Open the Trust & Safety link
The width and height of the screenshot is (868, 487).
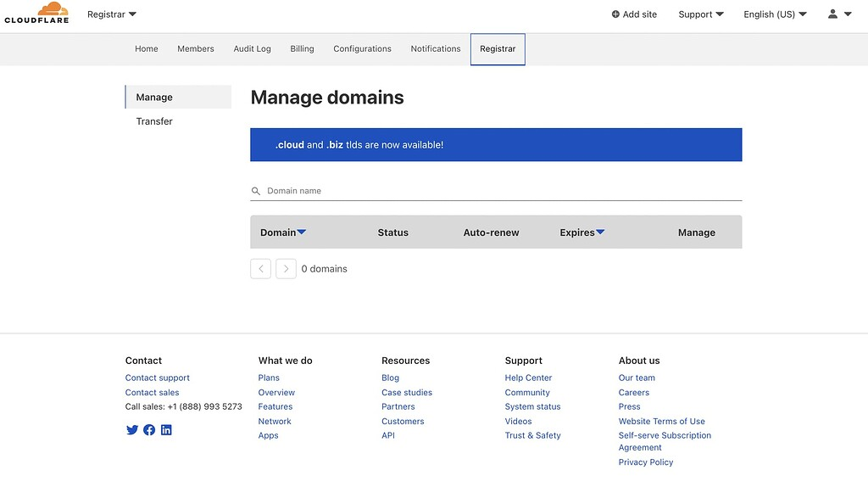tap(532, 435)
